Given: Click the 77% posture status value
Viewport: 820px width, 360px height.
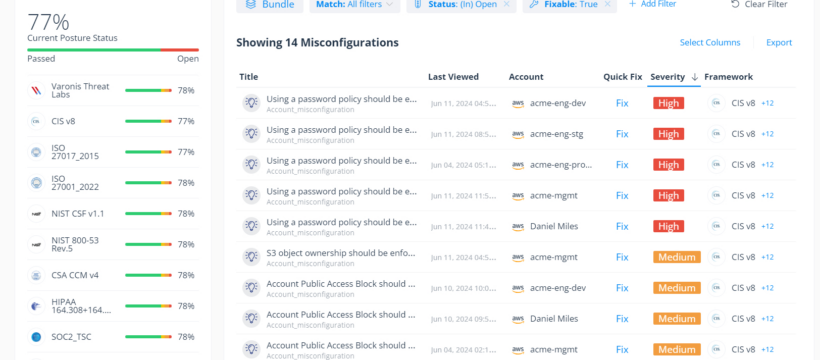Looking at the screenshot, I should point(48,22).
